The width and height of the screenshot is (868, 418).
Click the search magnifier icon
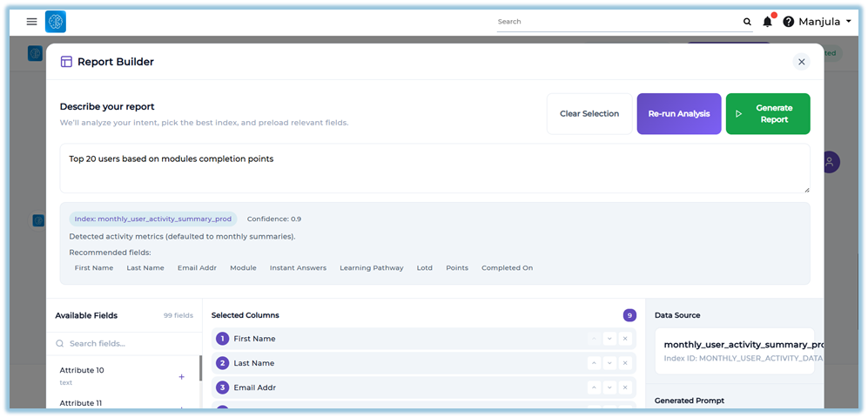747,22
